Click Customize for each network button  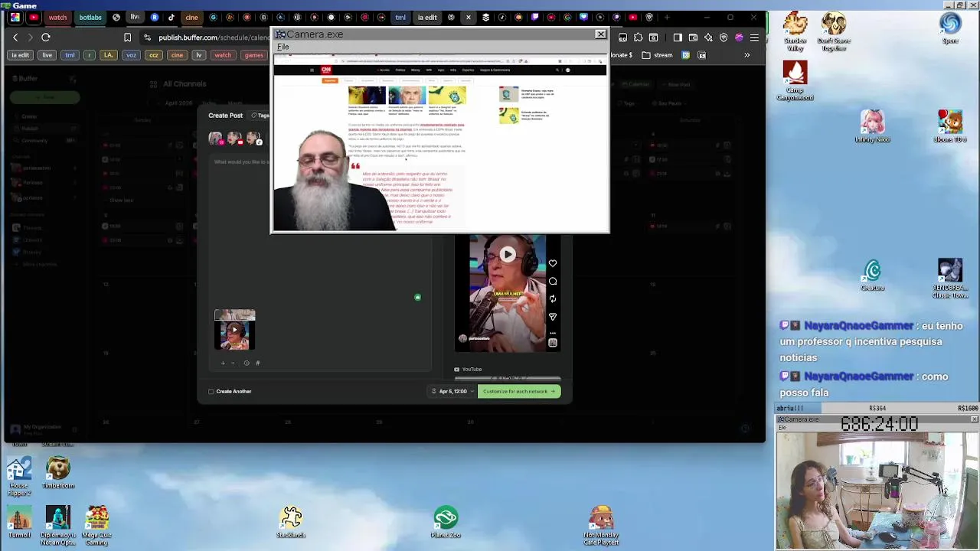[519, 392]
